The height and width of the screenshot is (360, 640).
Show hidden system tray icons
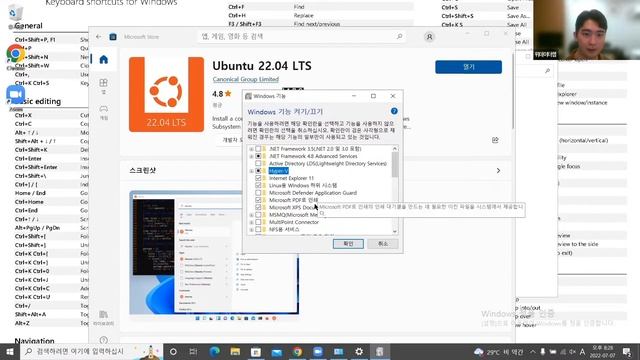pyautogui.click(x=533, y=351)
